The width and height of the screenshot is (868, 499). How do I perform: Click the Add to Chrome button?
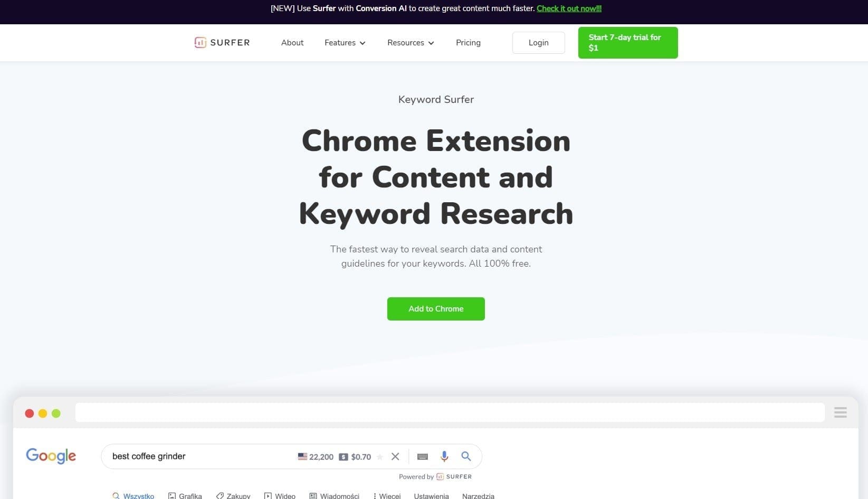[436, 309]
